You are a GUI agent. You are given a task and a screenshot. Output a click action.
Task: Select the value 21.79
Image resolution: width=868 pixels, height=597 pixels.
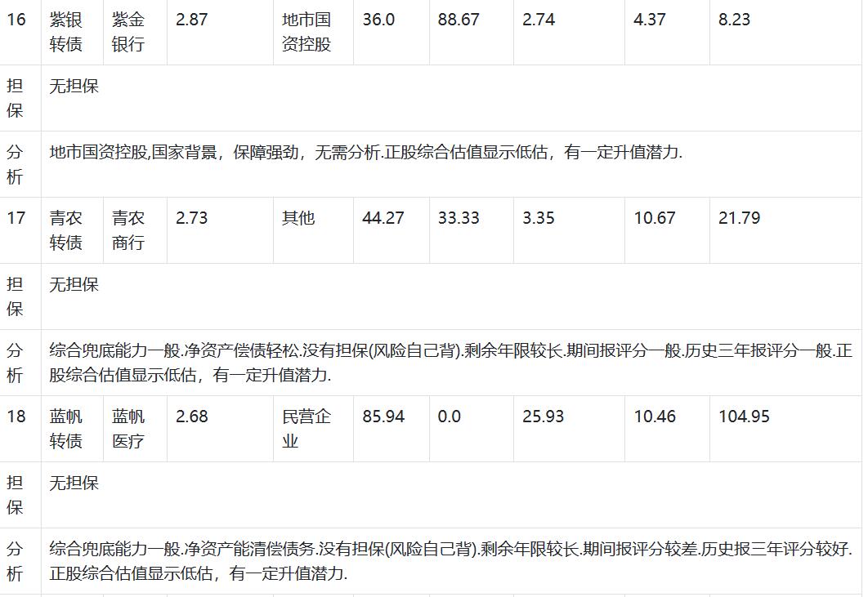739,218
